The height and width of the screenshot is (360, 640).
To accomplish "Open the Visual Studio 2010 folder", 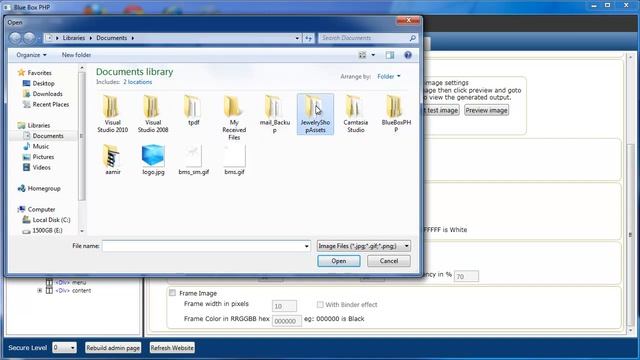I will coord(112,114).
